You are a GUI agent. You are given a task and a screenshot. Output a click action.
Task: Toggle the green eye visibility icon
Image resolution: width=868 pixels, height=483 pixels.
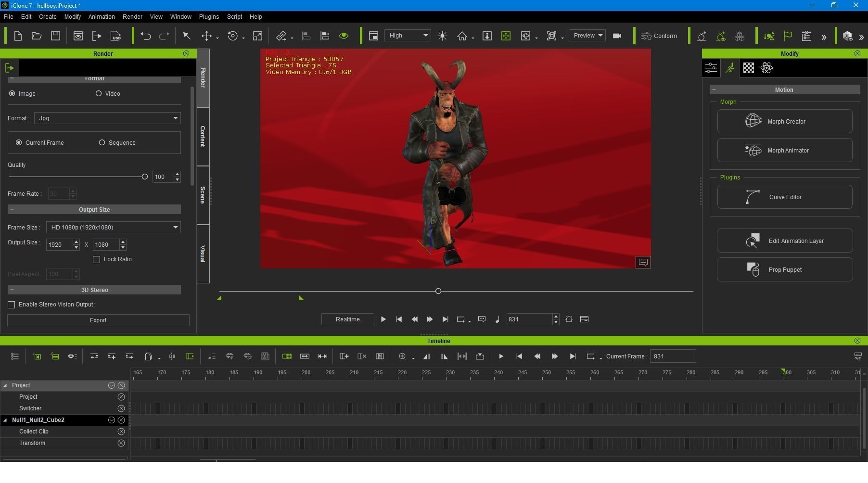coord(344,36)
